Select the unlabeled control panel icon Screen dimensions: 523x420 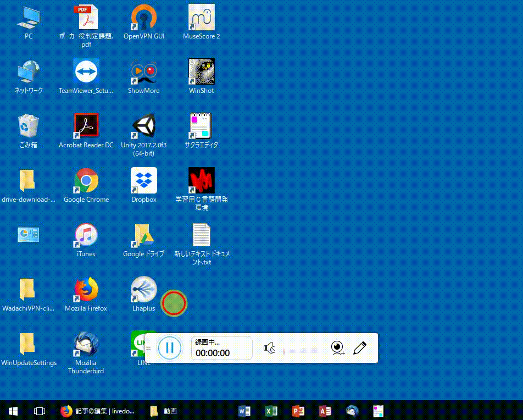click(29, 235)
